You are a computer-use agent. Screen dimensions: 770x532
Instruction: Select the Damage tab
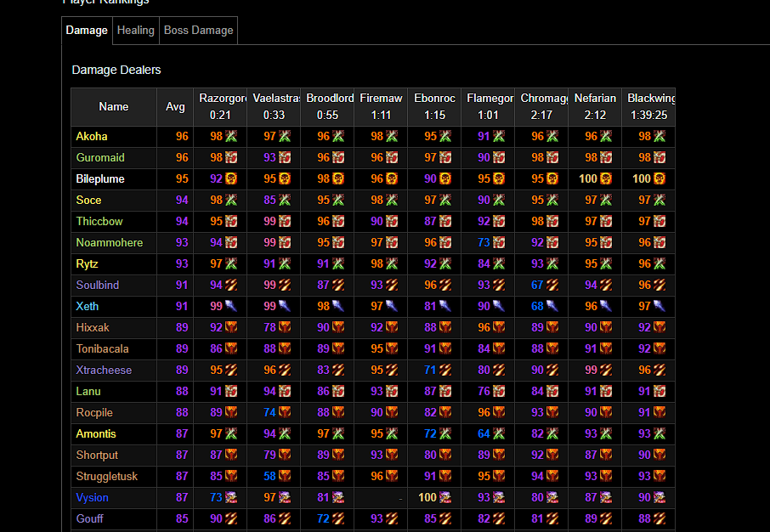(87, 30)
